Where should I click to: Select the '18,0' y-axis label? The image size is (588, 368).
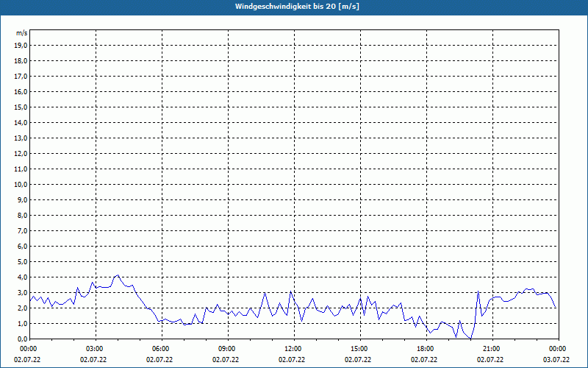21,61
